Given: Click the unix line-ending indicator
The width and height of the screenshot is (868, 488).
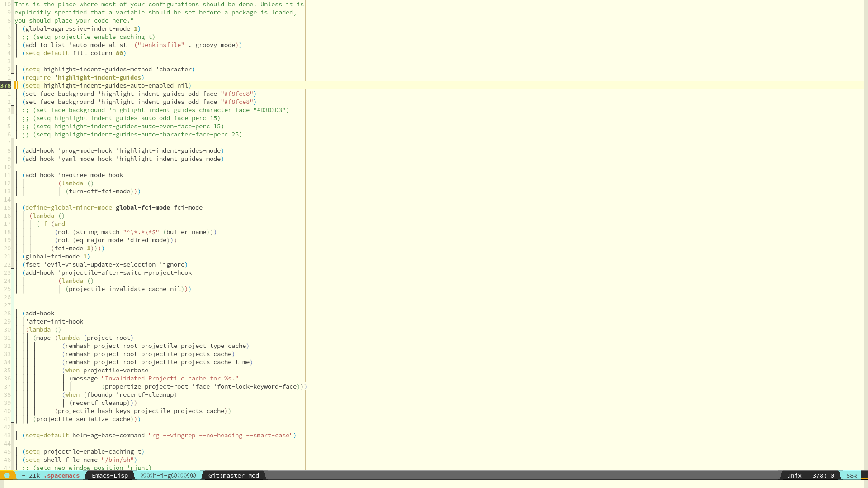Looking at the screenshot, I should [x=794, y=475].
